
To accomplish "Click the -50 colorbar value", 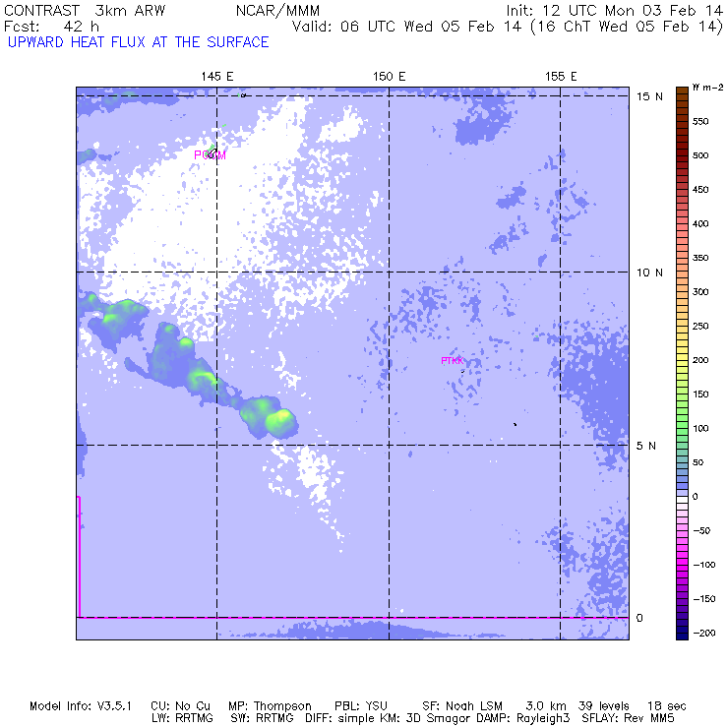I will point(703,530).
